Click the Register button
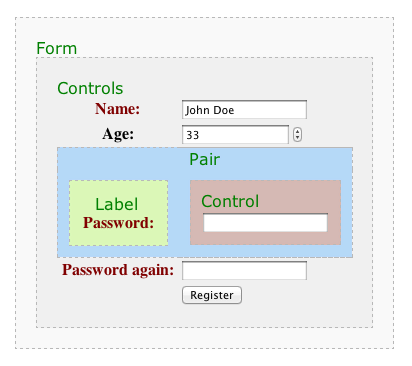Viewport: 412px width, 366px height. click(x=212, y=295)
